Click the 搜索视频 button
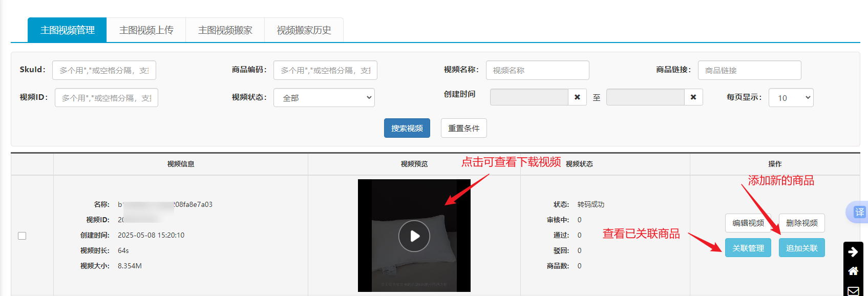Image resolution: width=868 pixels, height=296 pixels. click(407, 128)
